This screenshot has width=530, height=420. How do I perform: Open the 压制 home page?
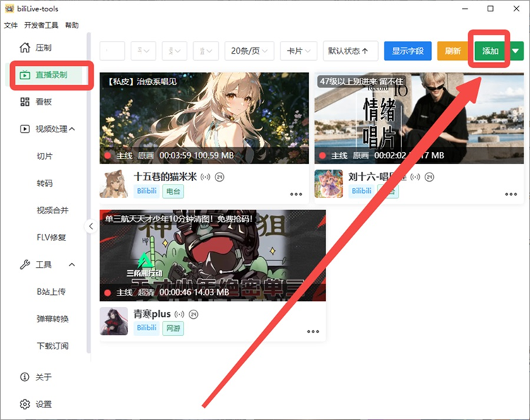click(x=35, y=47)
